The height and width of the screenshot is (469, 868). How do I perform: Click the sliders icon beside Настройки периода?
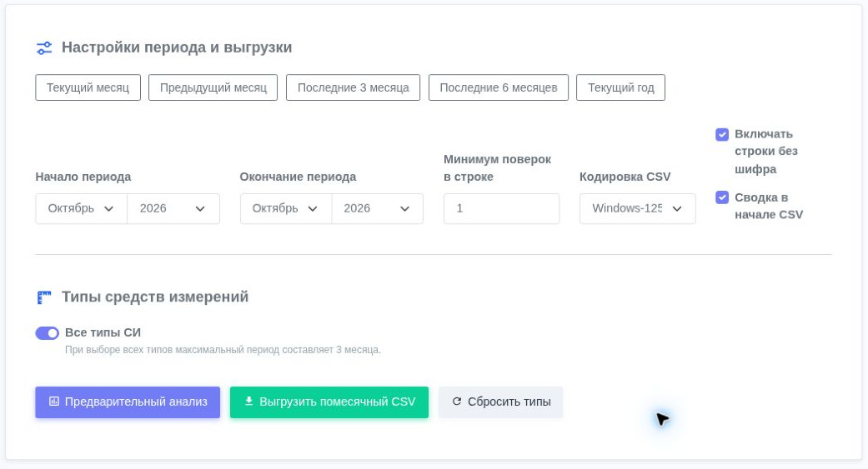pyautogui.click(x=44, y=48)
